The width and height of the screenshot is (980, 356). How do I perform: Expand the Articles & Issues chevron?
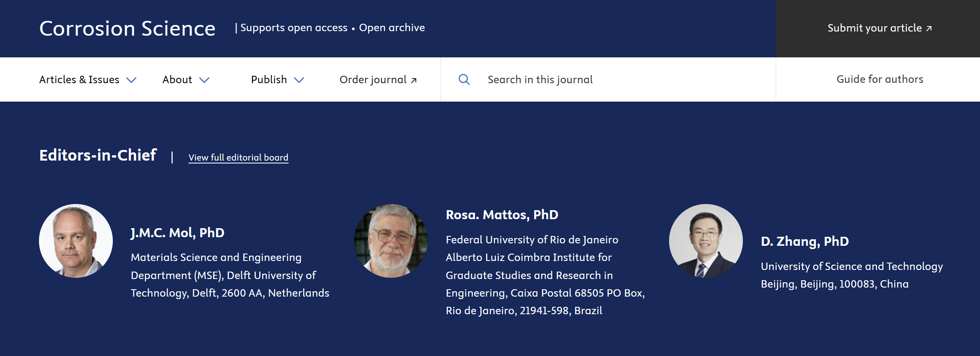[131, 80]
